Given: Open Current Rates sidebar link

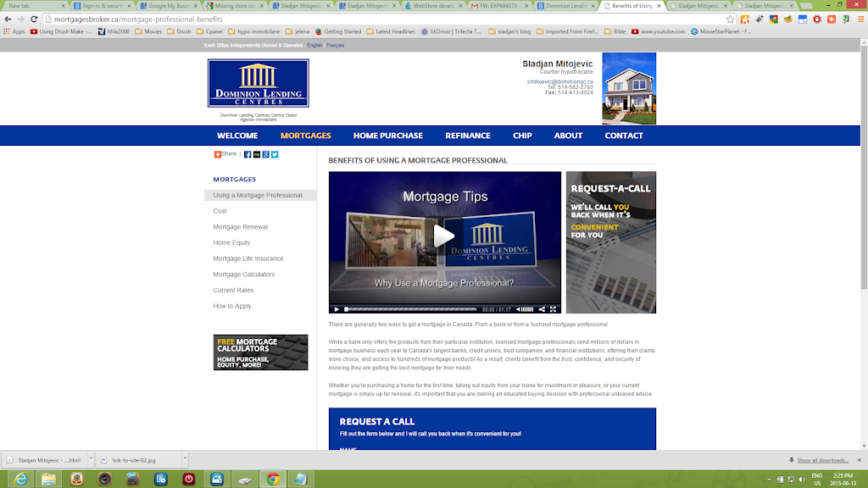Looking at the screenshot, I should point(233,290).
